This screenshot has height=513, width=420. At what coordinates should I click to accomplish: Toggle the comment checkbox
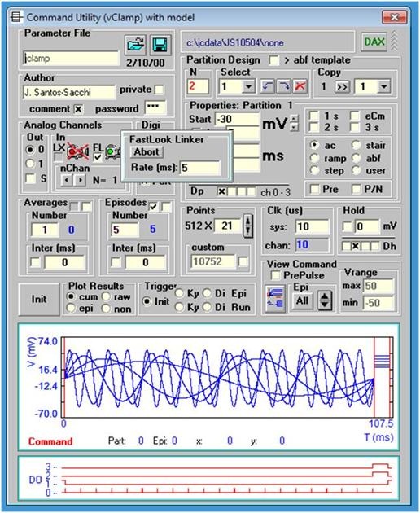click(78, 109)
